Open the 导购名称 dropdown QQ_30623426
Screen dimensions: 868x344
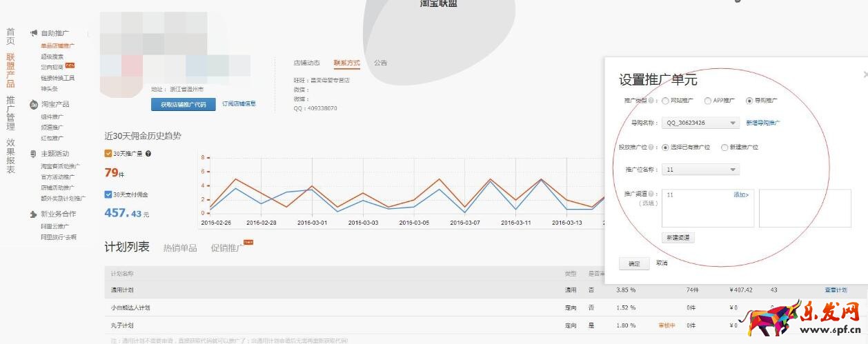(700, 123)
